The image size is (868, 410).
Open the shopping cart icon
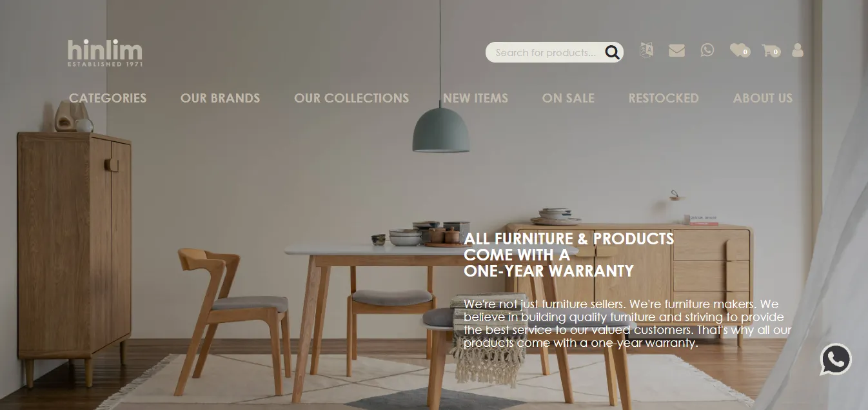tap(771, 50)
